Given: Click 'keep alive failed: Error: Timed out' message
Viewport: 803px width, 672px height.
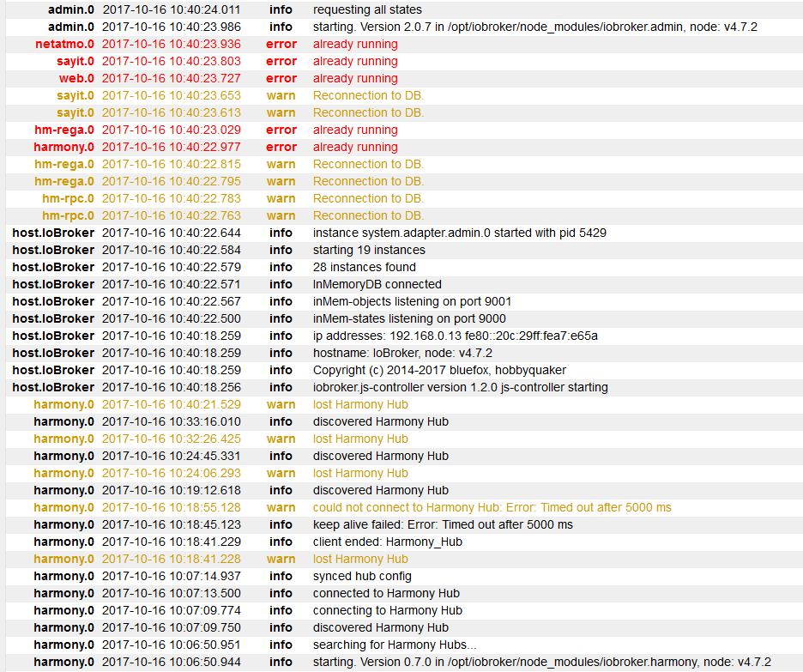Looking at the screenshot, I should coord(443,524).
